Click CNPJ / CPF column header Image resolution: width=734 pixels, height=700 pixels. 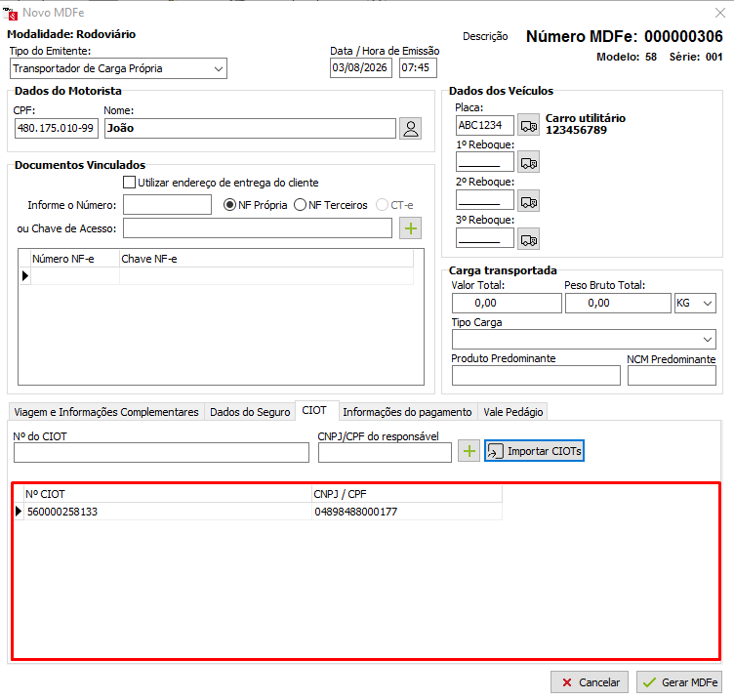point(407,494)
